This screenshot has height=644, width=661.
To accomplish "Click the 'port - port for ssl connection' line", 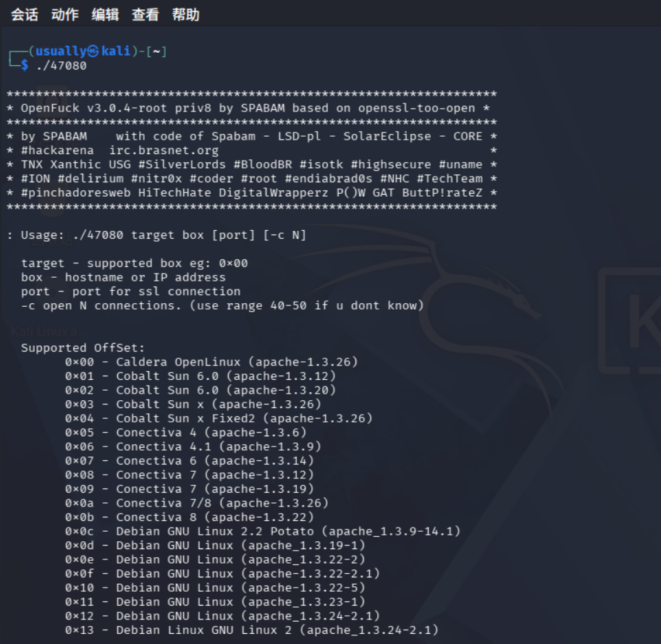I will pos(131,291).
